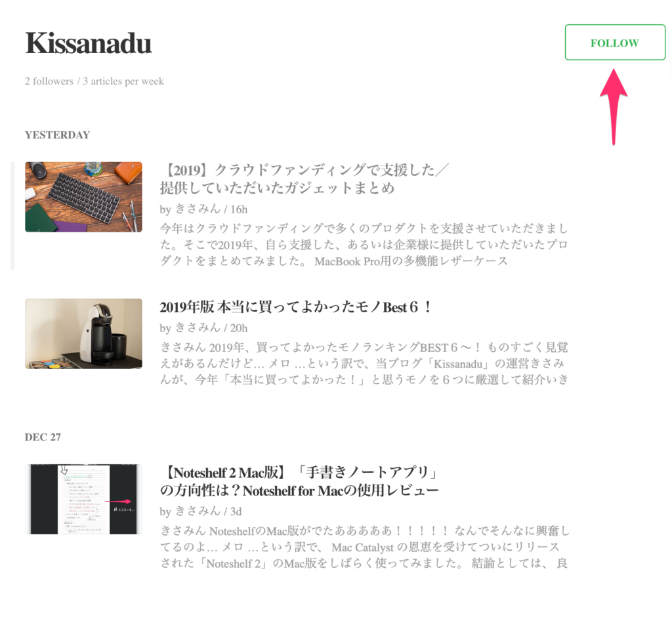Open the 2019年版 本当に買ってよかったモノ Best 6 article
Viewport: 672px width, 617px height.
[296, 307]
